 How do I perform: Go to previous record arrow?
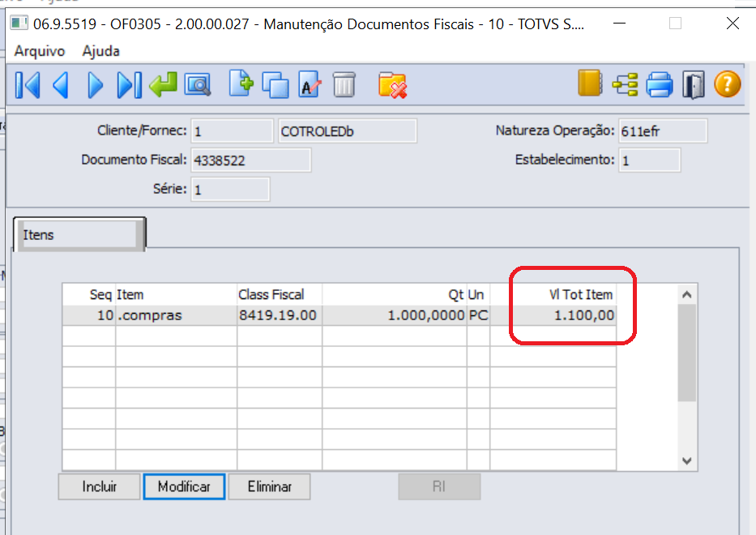(61, 85)
